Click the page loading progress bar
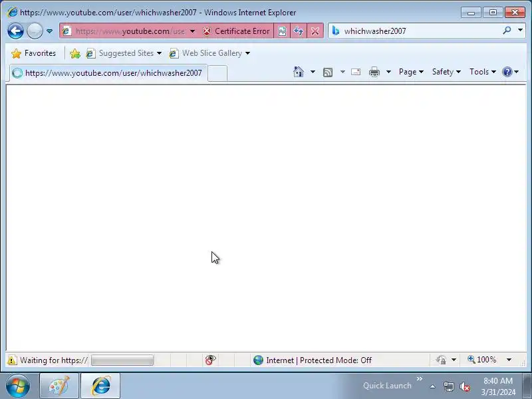The width and height of the screenshot is (532, 399). tap(122, 360)
